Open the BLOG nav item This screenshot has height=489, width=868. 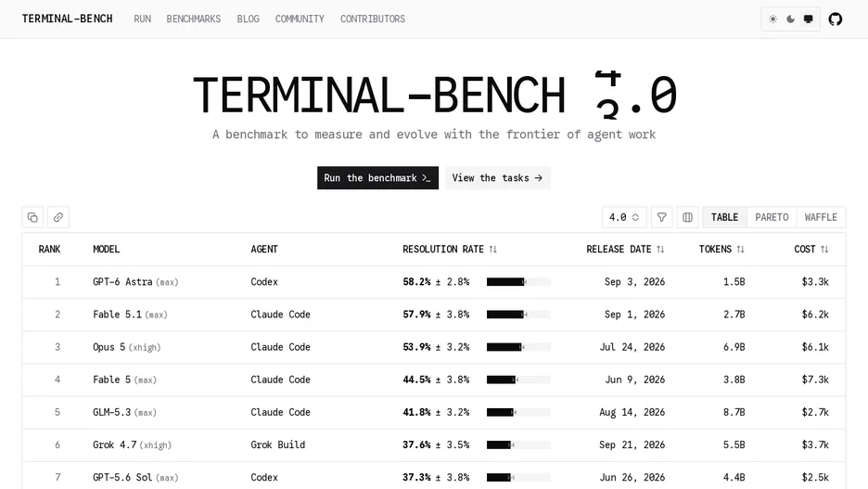pos(248,19)
